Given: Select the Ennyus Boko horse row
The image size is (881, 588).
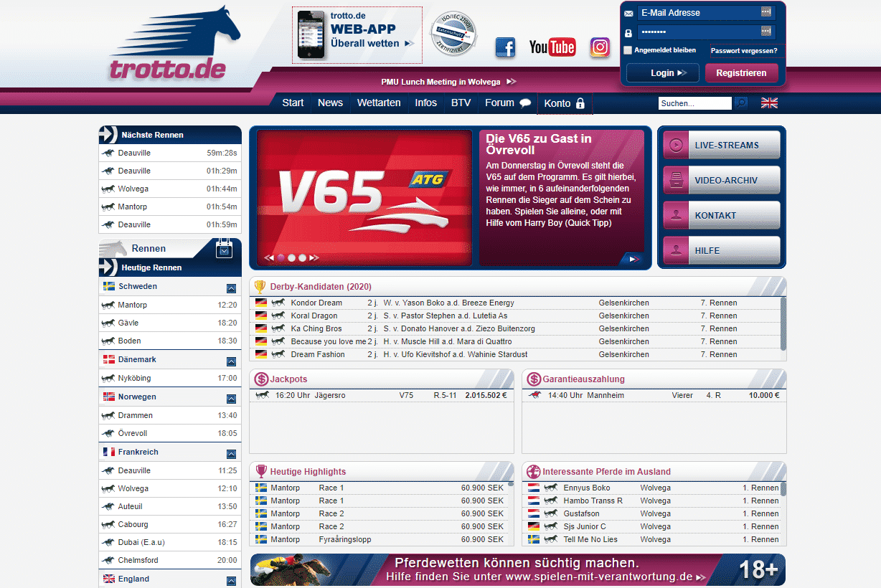Looking at the screenshot, I should 651,488.
